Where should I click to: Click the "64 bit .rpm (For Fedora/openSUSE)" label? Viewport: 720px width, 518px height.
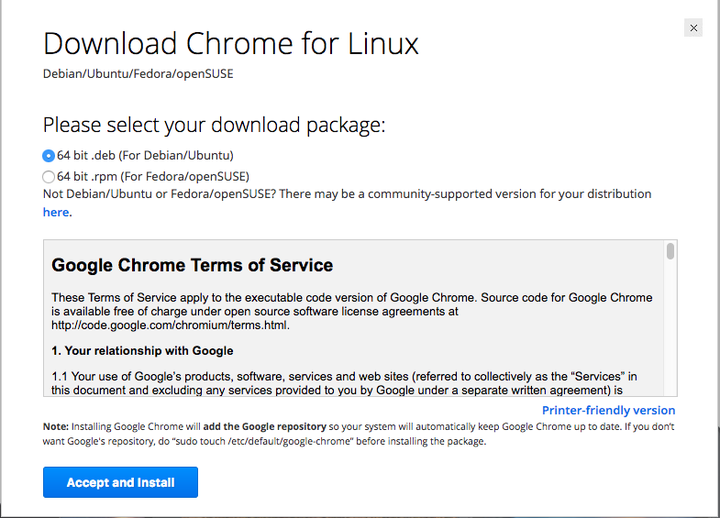153,177
